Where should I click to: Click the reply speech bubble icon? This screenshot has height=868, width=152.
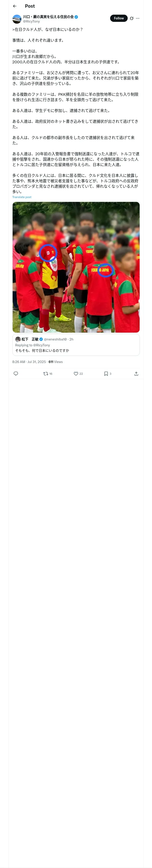[x=16, y=373]
